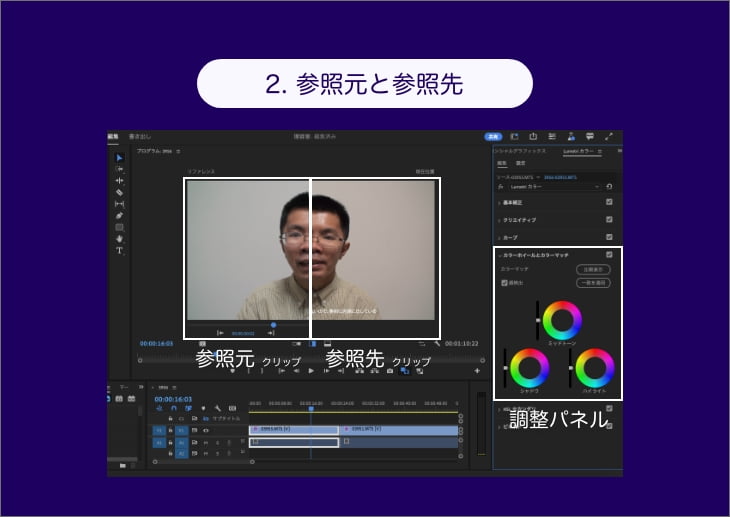Reset the Lumetri Color effect
Screen dimensions: 730x517
(x=609, y=186)
